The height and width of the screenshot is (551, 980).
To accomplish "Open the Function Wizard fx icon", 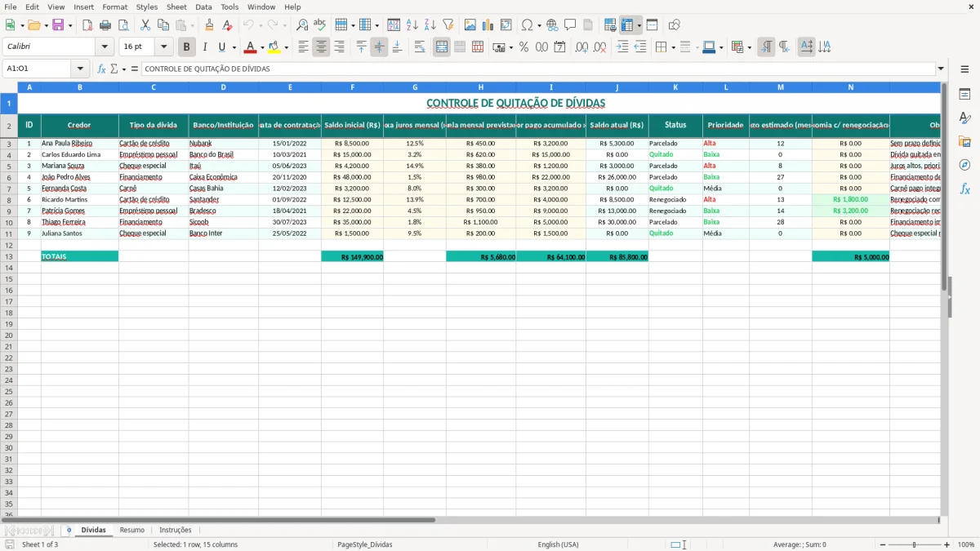I will tap(101, 69).
